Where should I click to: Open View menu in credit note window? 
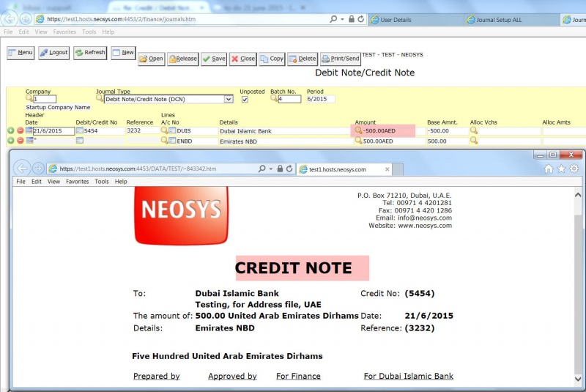click(53, 182)
